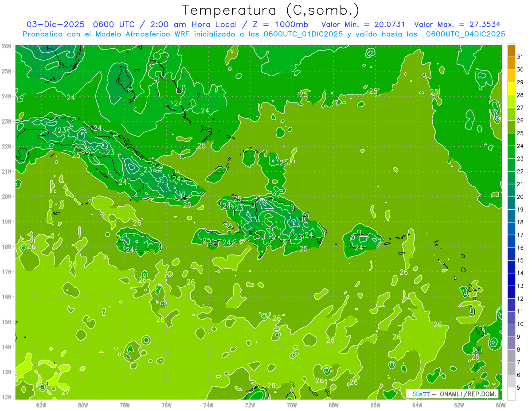Viewport: 532px width, 411px height.
Task: Click the '27' contour label on the map
Action: pos(65,392)
